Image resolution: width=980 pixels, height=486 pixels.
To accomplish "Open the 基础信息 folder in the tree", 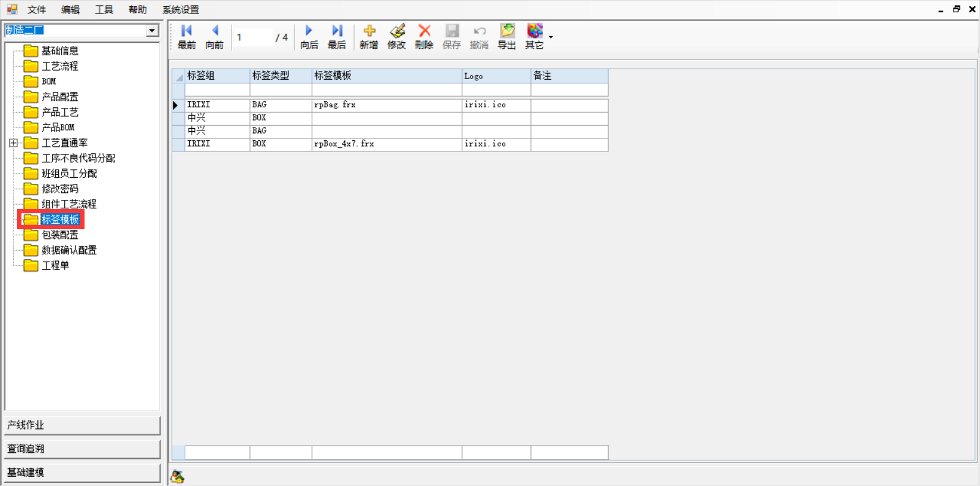I will pyautogui.click(x=59, y=51).
